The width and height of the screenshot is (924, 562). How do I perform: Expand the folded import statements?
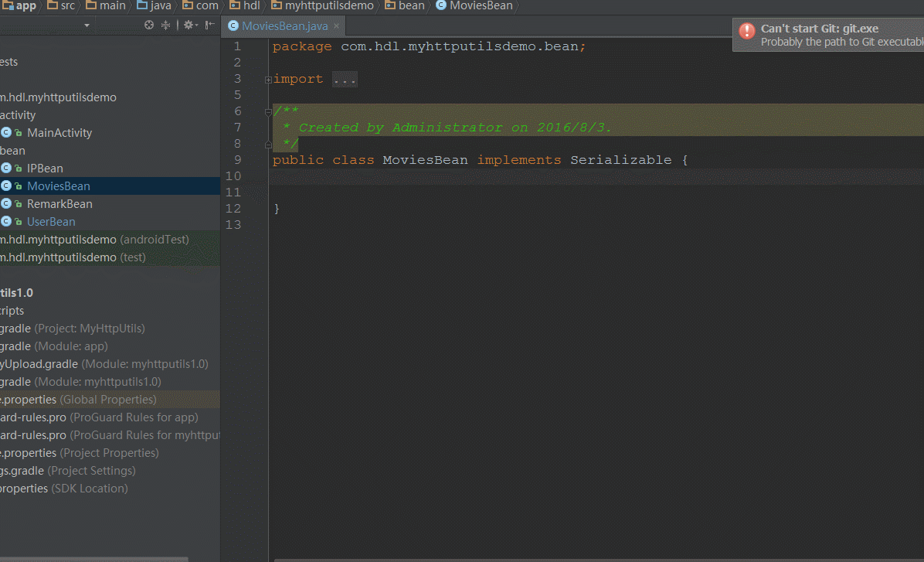coord(267,80)
